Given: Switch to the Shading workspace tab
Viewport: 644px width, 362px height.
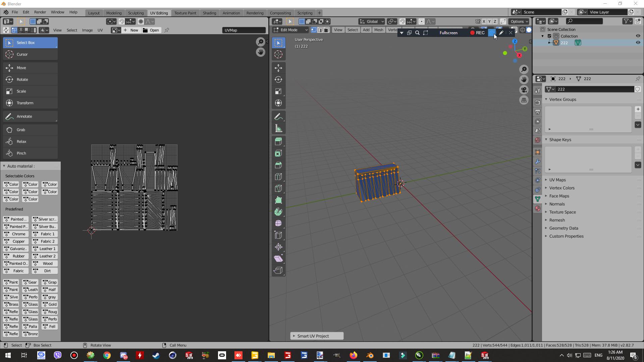Looking at the screenshot, I should (209, 13).
